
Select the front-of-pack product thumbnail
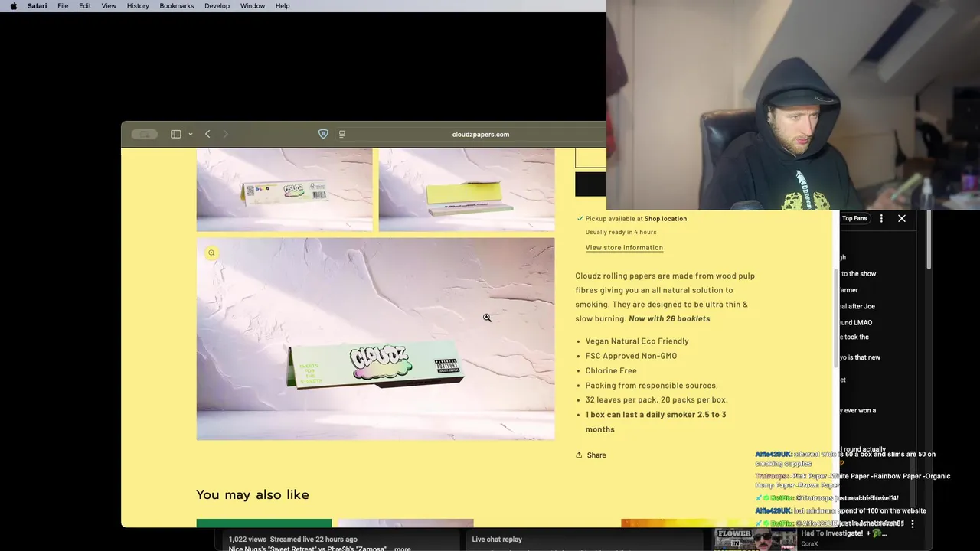point(284,189)
